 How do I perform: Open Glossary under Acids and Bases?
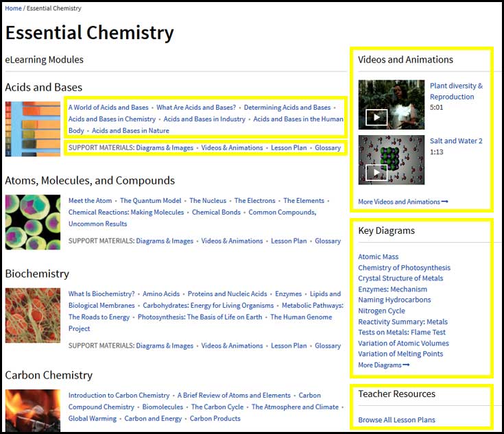(328, 147)
